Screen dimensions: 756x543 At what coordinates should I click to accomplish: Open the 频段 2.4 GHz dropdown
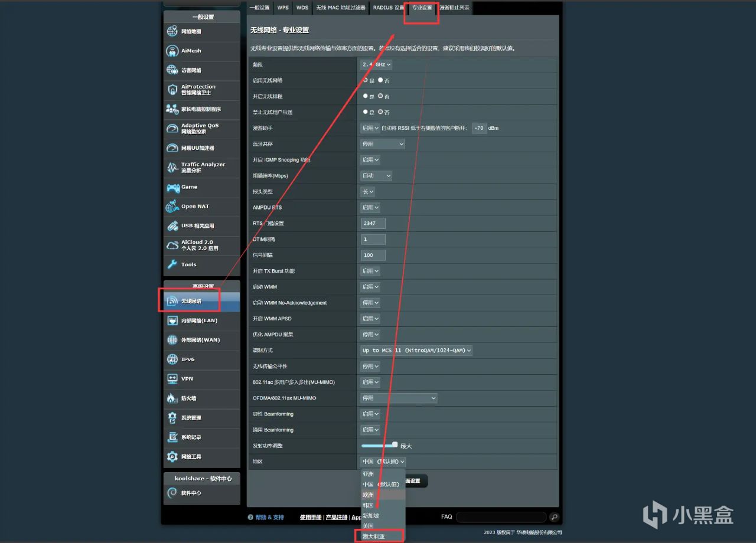click(376, 64)
